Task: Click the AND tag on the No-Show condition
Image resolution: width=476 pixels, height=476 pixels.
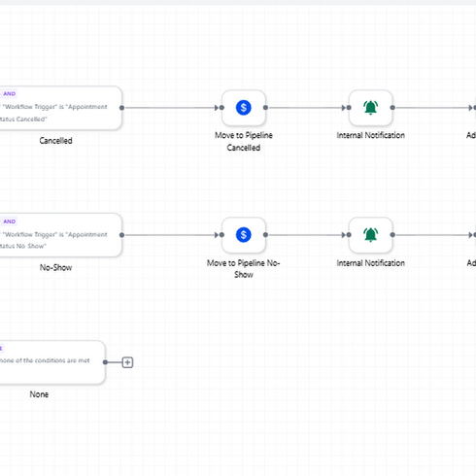Action: click(10, 221)
